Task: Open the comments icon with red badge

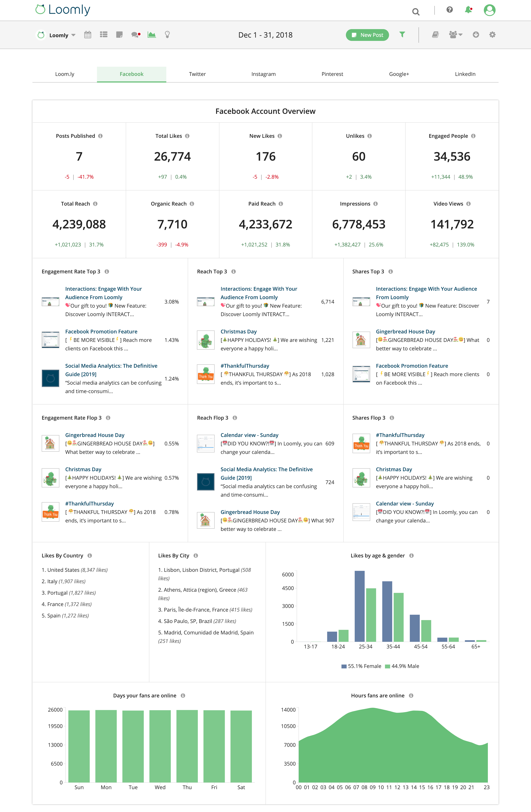Action: tap(135, 34)
